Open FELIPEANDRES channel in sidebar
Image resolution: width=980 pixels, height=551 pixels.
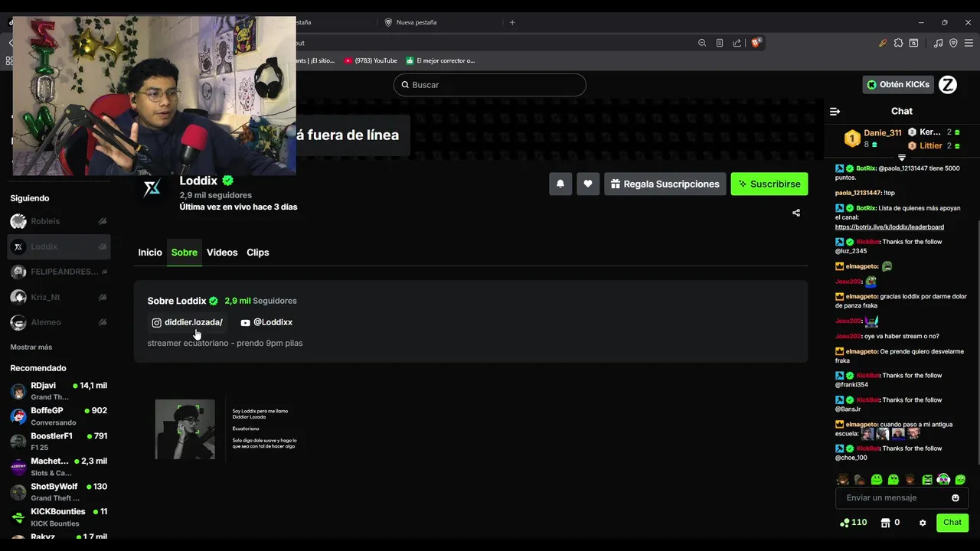(x=59, y=272)
